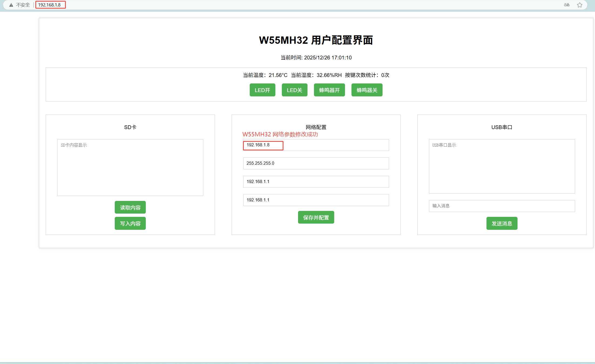The width and height of the screenshot is (595, 364).
Task: Turn on the LED (LED开)
Action: [262, 90]
